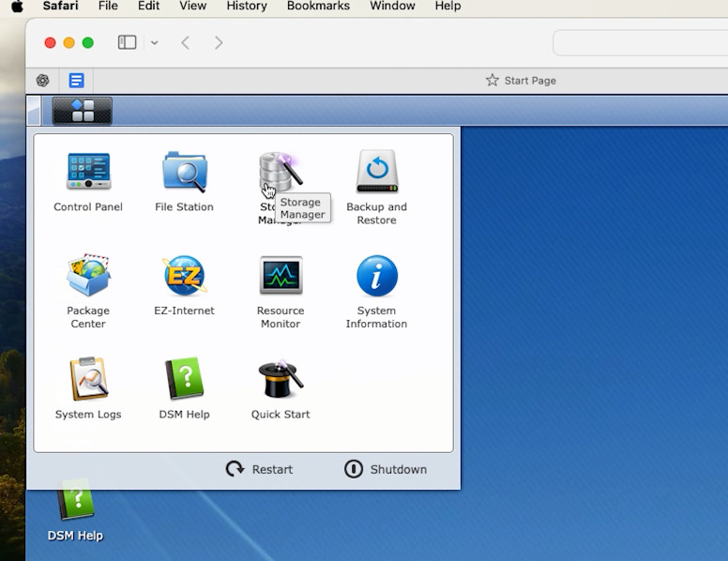Open Safari menu
This screenshot has width=728, height=561.
(60, 6)
